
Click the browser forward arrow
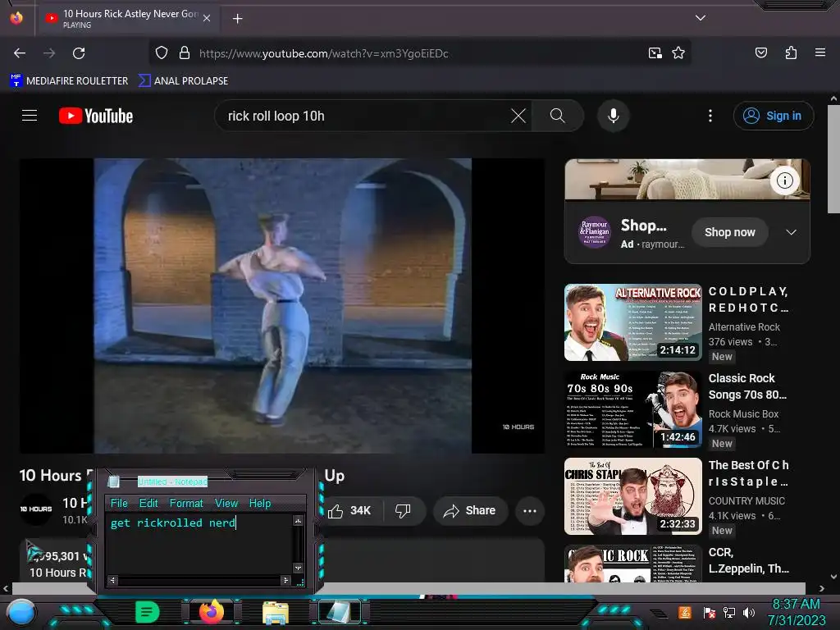click(49, 53)
